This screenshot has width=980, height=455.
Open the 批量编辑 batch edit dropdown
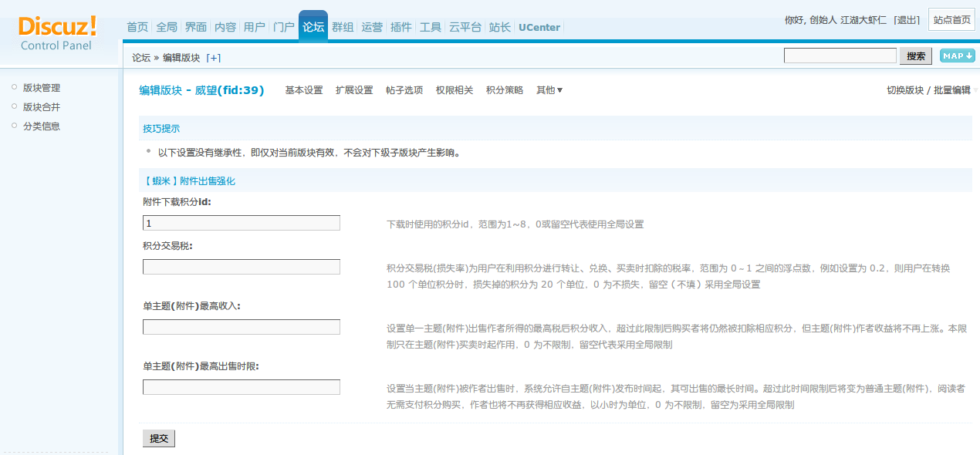point(952,90)
